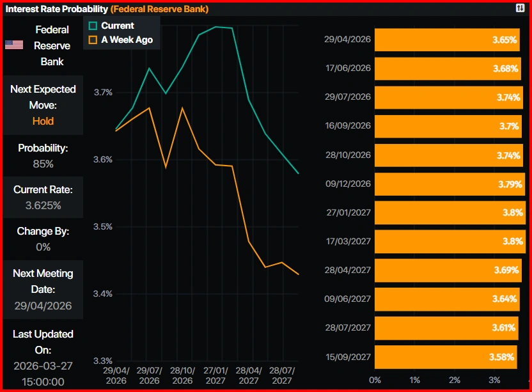
Task: Click the Federal Reserve Bank title link
Action: [x=159, y=9]
